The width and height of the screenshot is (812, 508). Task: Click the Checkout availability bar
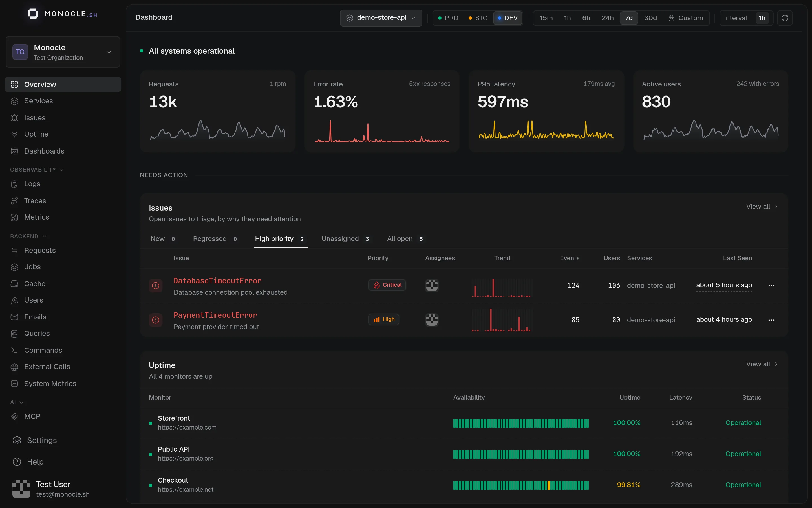coord(521,485)
